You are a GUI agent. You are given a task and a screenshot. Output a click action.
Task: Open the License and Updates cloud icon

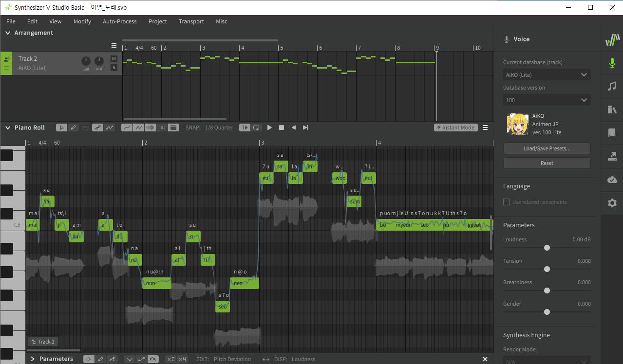tap(612, 180)
